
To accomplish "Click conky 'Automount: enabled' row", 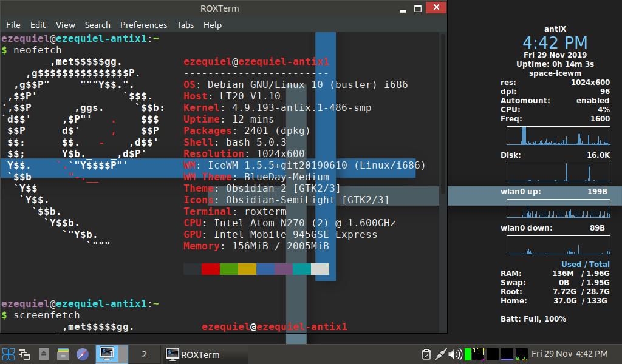I will click(x=555, y=101).
